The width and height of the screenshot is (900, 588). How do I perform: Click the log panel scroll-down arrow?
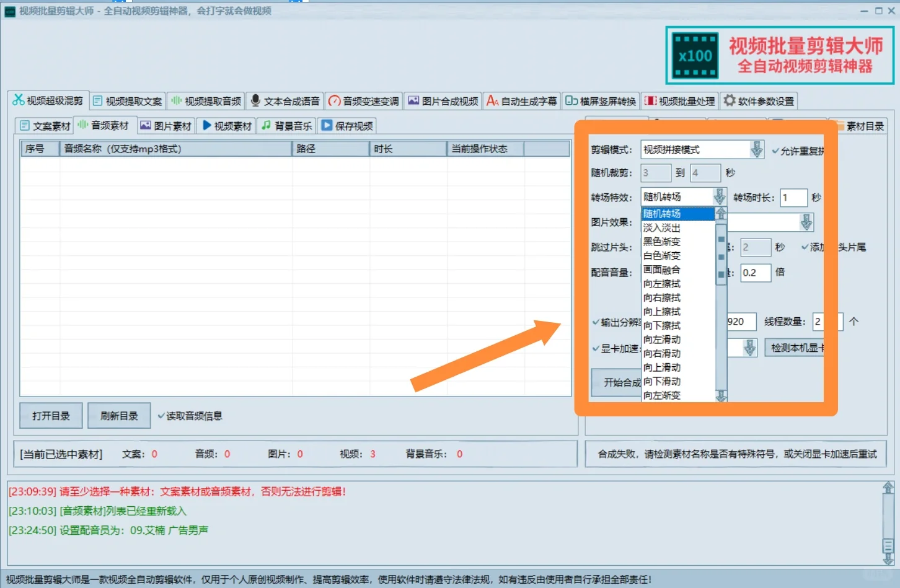click(888, 558)
